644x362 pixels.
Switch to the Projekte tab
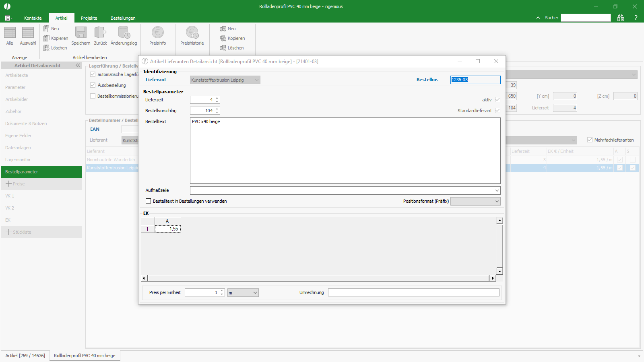tap(89, 18)
